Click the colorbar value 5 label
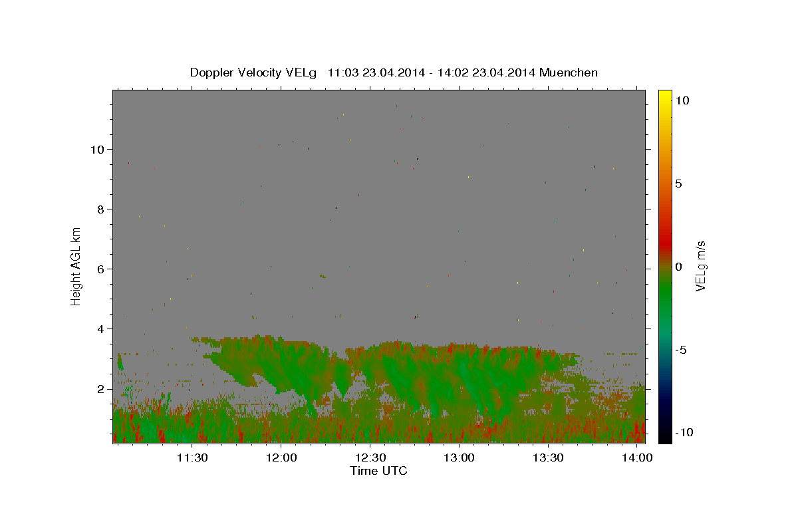 point(678,184)
